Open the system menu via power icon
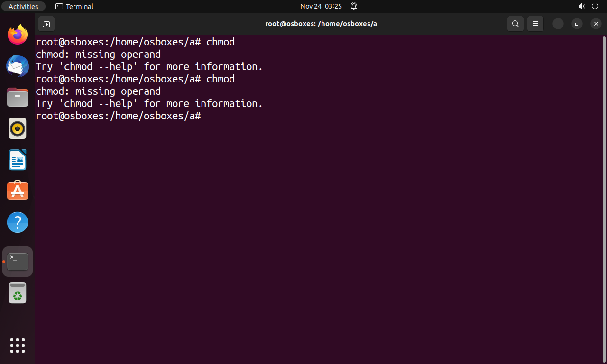The image size is (607, 364). pos(595,6)
